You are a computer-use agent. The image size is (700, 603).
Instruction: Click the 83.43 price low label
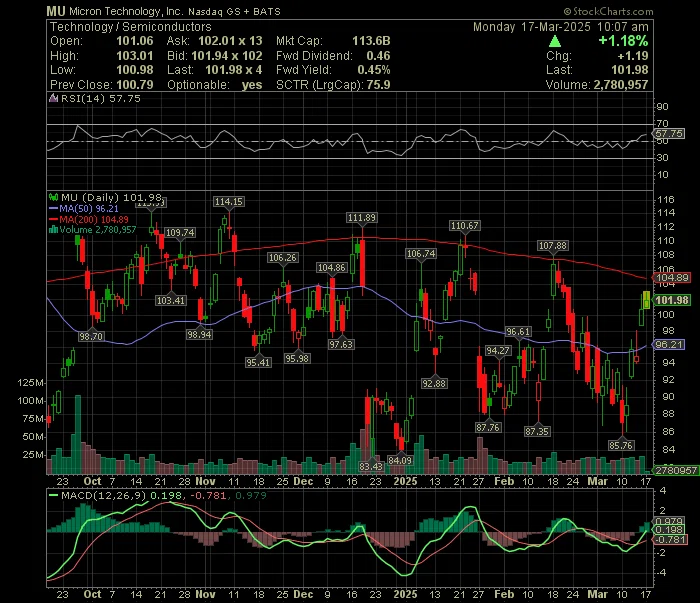point(371,466)
